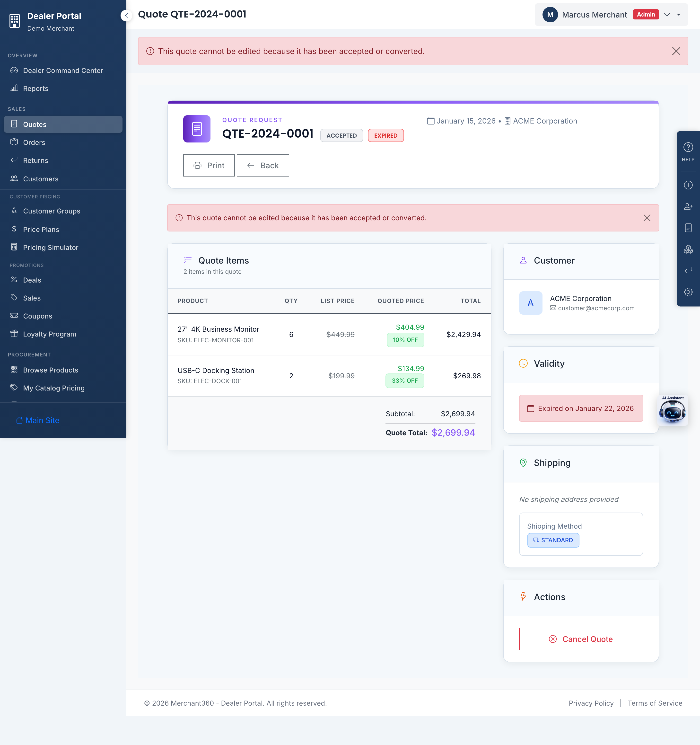This screenshot has width=700, height=745.
Task: Click the Admin role badge
Action: tap(646, 15)
